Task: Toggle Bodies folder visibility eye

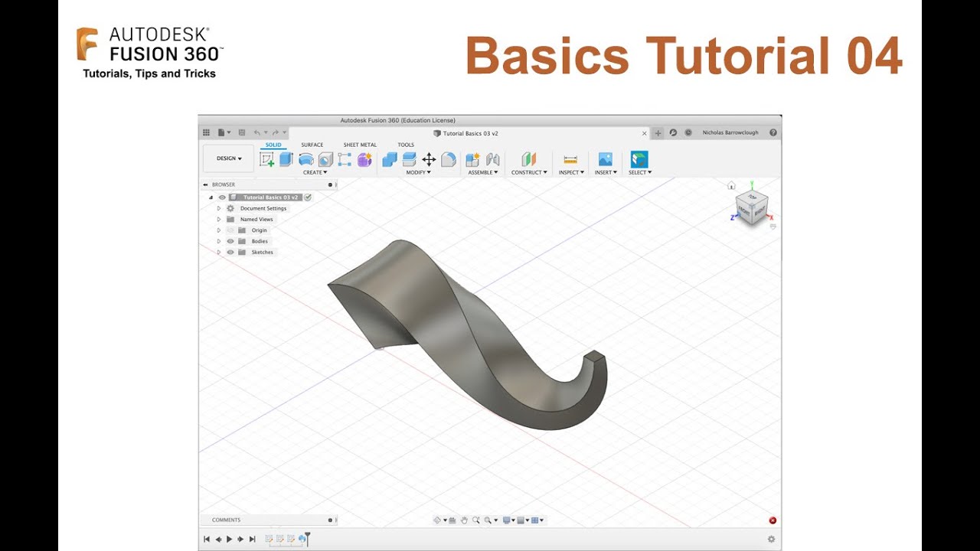Action: tap(230, 241)
